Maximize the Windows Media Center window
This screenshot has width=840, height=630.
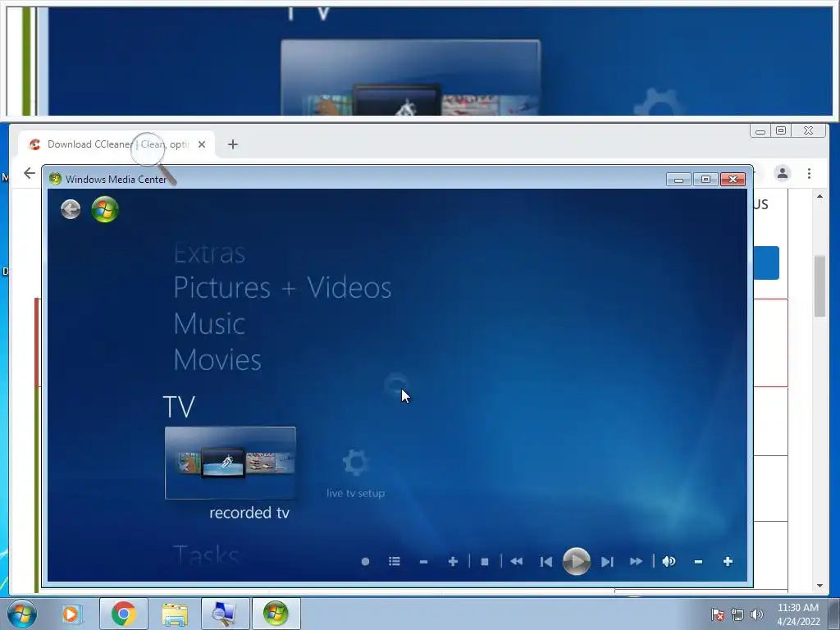click(705, 180)
